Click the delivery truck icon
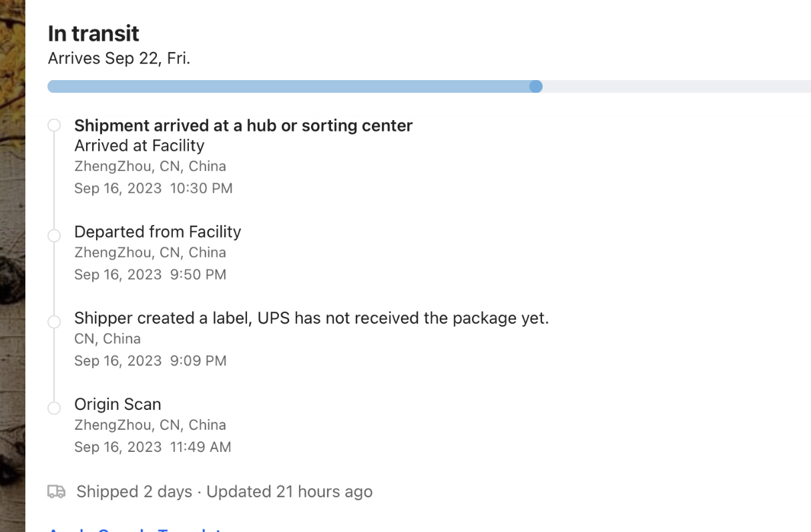The height and width of the screenshot is (532, 811). 57,492
